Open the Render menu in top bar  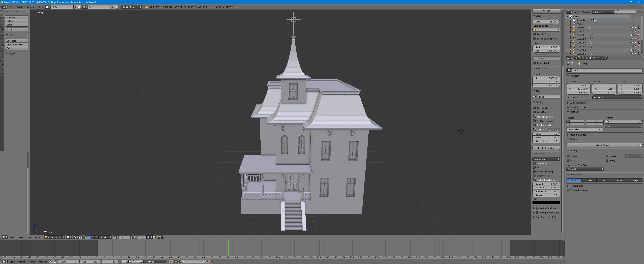pyautogui.click(x=20, y=7)
